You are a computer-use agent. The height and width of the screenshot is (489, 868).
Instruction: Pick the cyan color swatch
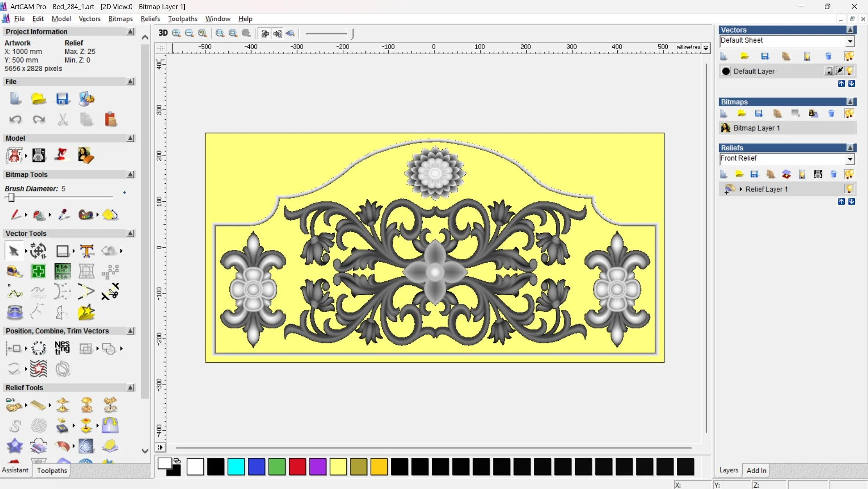tap(236, 467)
